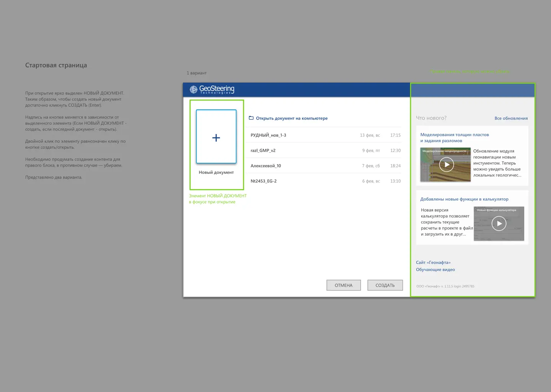Click the СОЗДАТЬ button

pos(385,285)
